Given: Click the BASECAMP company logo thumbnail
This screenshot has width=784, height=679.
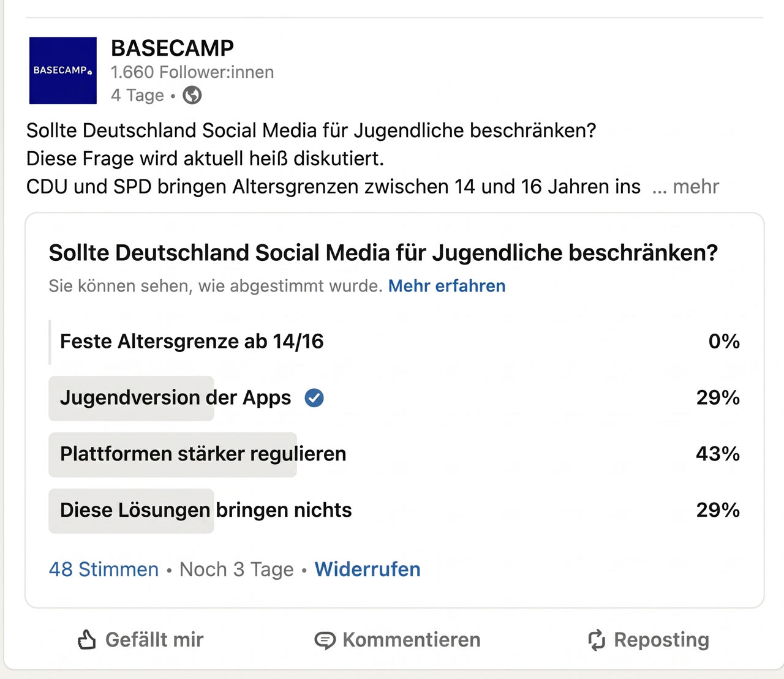Looking at the screenshot, I should coord(63,70).
